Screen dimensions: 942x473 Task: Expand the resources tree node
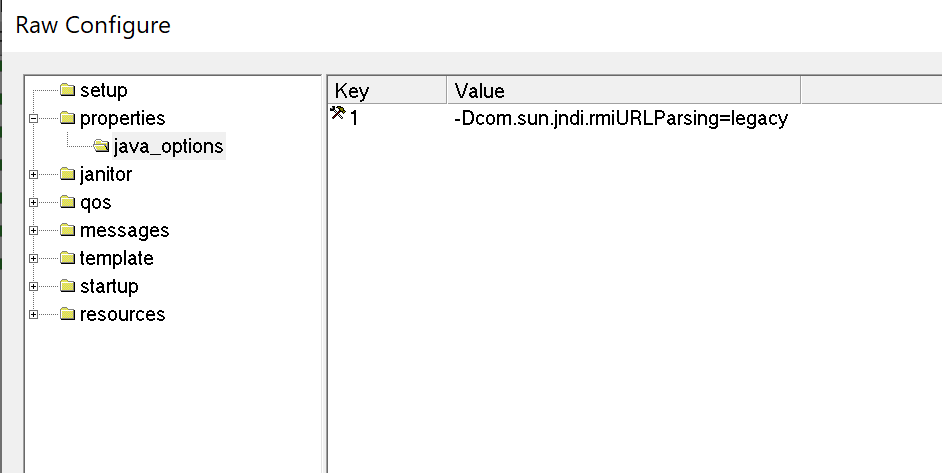point(35,315)
